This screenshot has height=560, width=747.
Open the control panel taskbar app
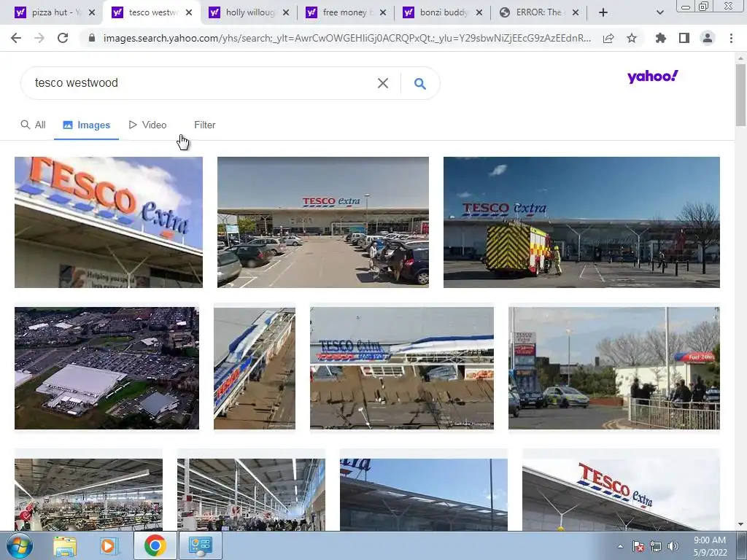(x=200, y=545)
